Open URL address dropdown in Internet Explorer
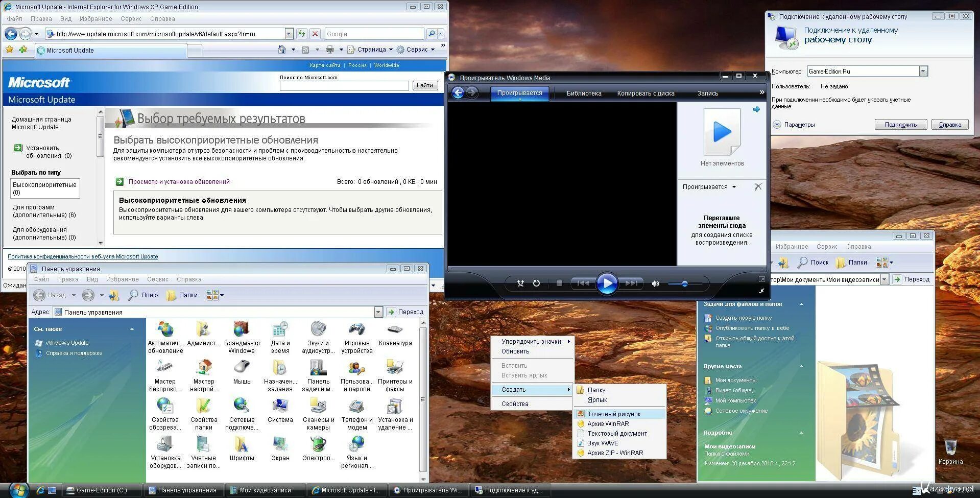Viewport: 980px width, 498px height. pyautogui.click(x=289, y=34)
